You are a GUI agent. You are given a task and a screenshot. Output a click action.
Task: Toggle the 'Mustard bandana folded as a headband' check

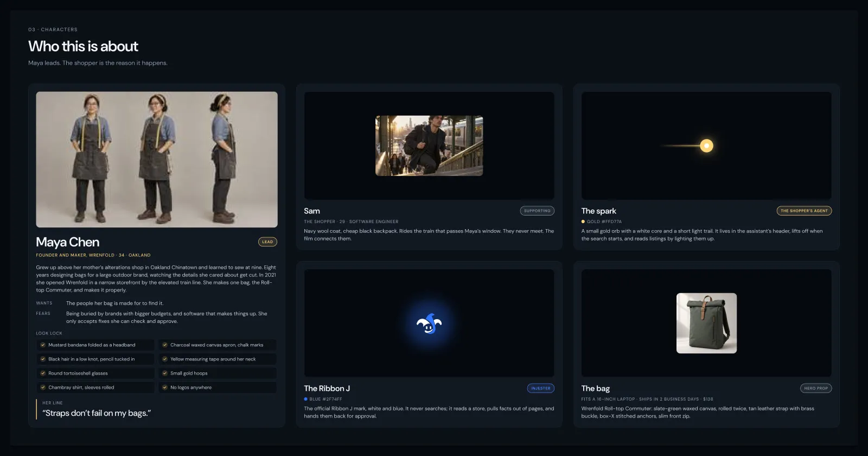43,345
